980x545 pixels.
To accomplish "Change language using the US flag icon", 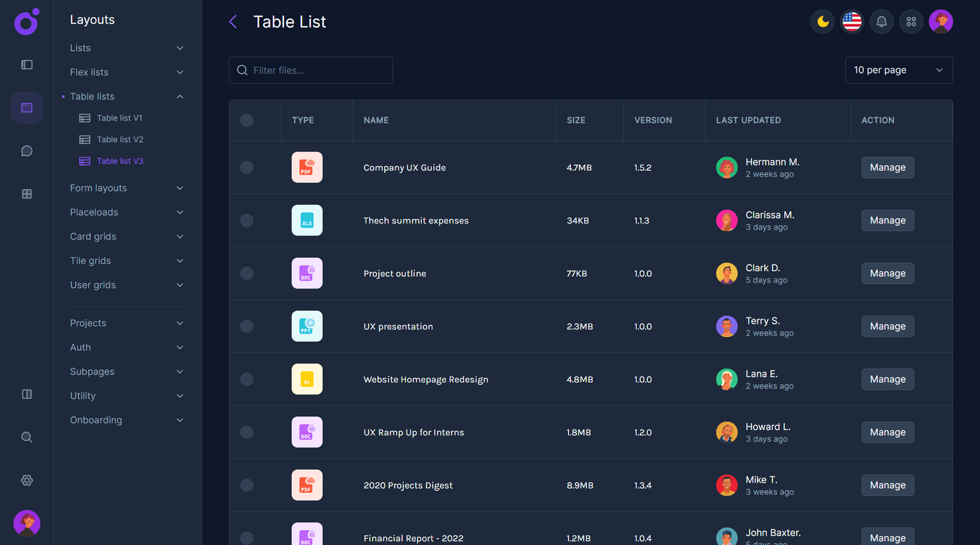I will pyautogui.click(x=852, y=21).
